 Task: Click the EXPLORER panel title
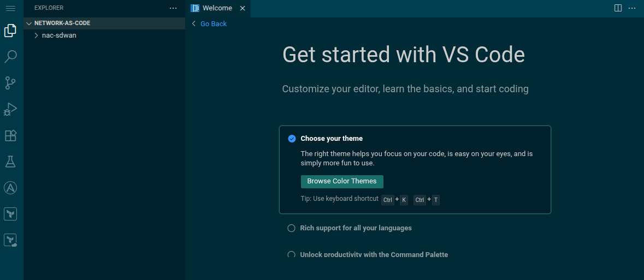(49, 8)
